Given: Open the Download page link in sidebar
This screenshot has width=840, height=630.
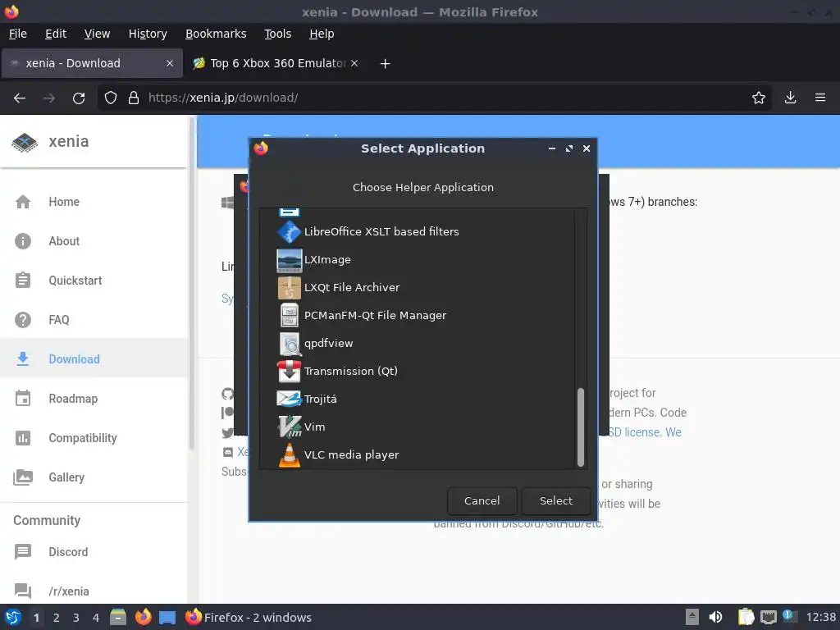Looking at the screenshot, I should coord(74,359).
